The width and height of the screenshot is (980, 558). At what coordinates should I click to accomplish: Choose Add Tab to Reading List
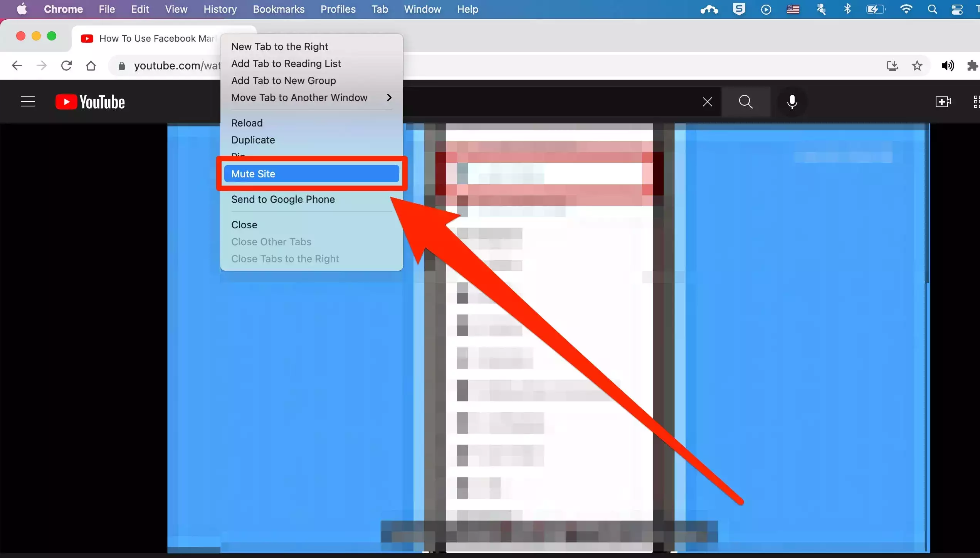tap(311, 64)
